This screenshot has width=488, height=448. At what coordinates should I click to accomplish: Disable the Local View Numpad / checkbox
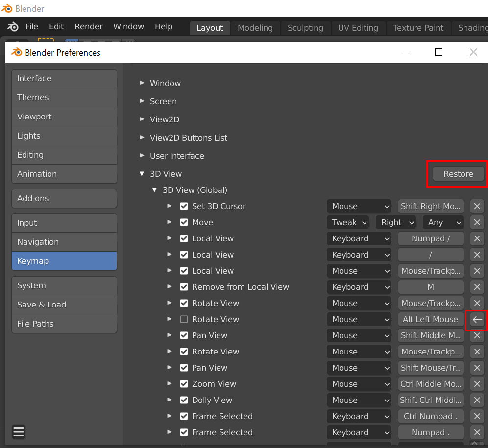tap(184, 238)
